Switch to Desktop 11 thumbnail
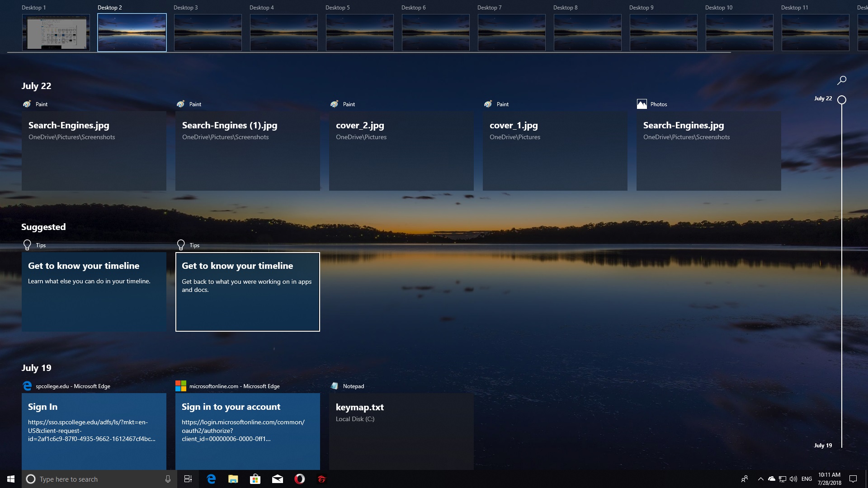Viewport: 868px width, 488px height. [x=816, y=32]
